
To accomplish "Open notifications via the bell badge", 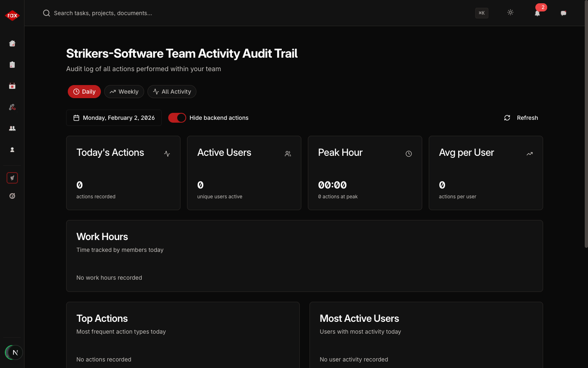I will (x=537, y=13).
